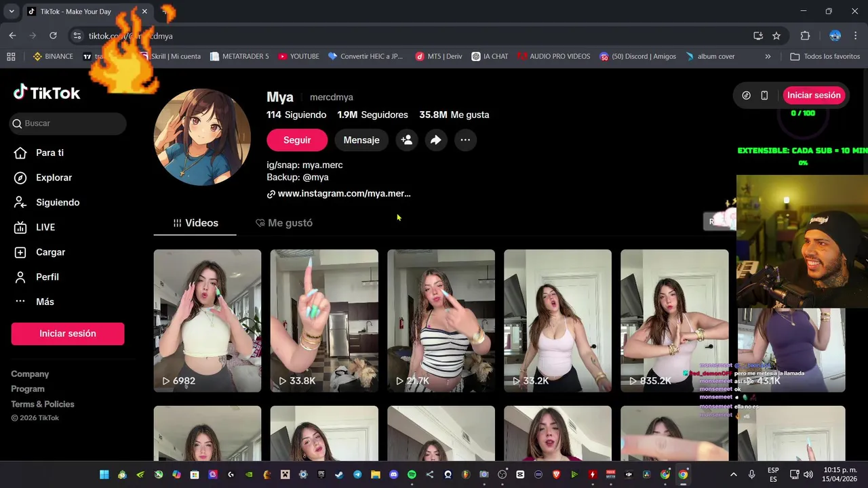Screen dimensions: 868x488
Task: Click the 35.8M Me gusta count
Action: point(454,115)
